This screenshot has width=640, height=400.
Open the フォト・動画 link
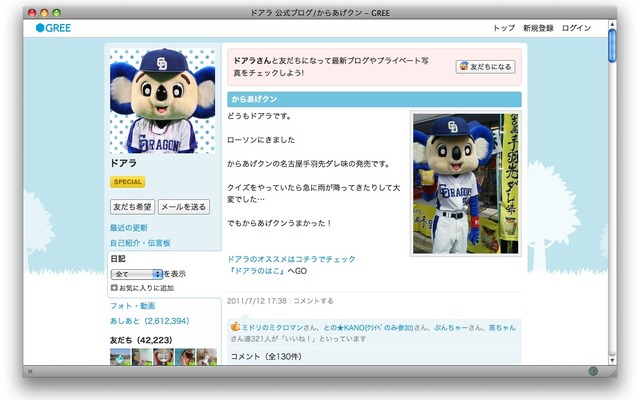coord(133,306)
